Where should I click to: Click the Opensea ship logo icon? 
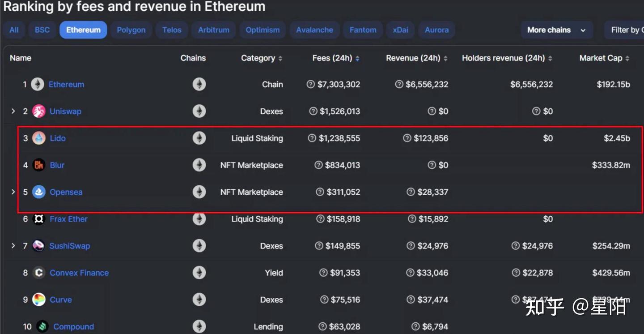[39, 192]
